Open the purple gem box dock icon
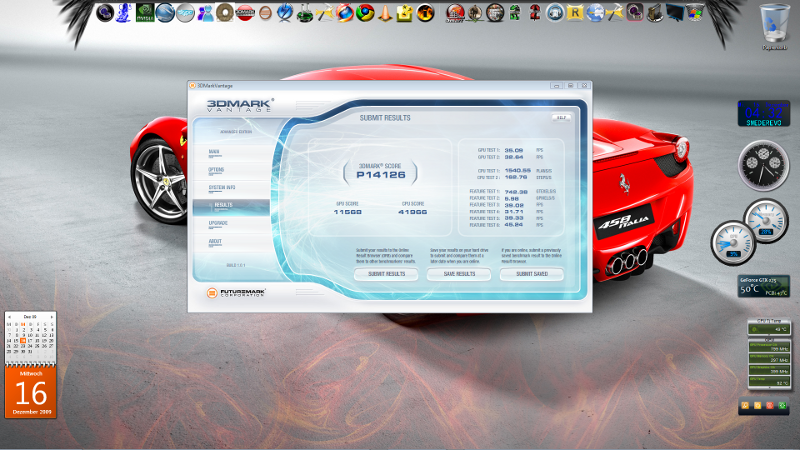Viewport: 800px width, 450px height. pyautogui.click(x=635, y=13)
